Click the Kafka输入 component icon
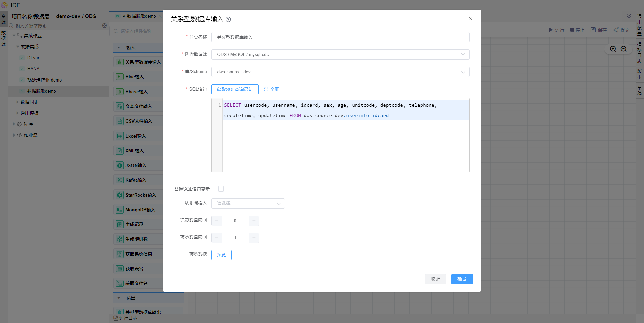This screenshot has width=644, height=323. point(120,180)
